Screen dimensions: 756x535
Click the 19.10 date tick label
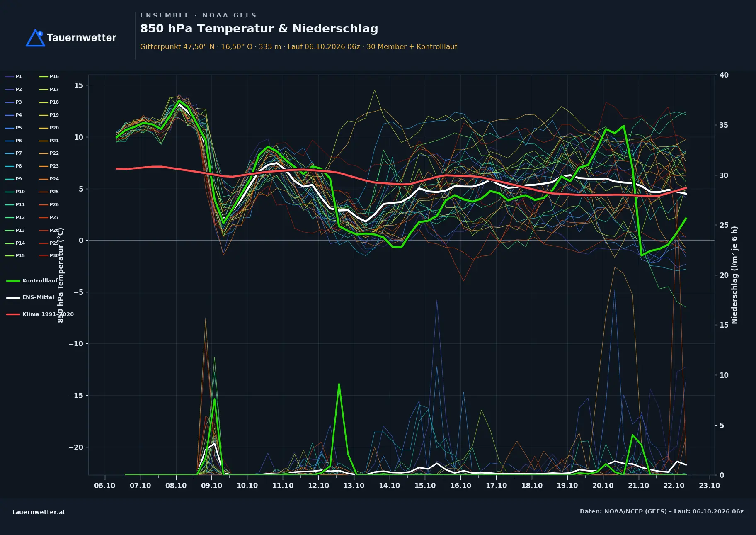pos(567,486)
